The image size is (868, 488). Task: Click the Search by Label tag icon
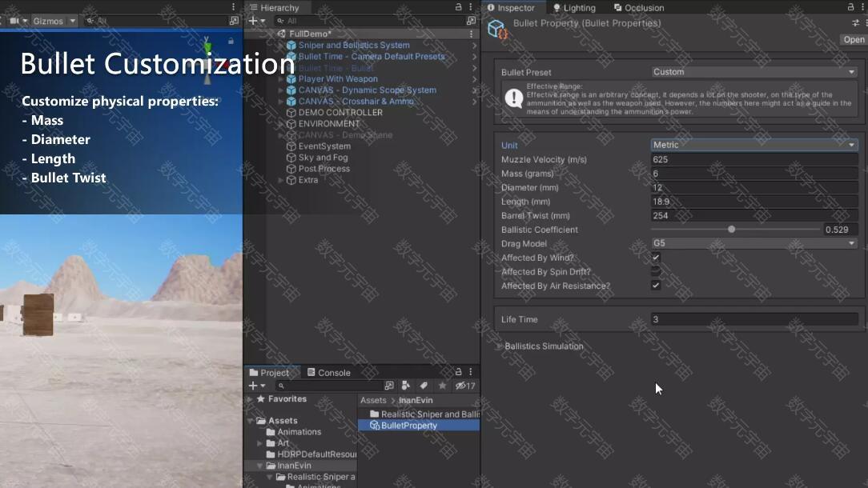click(x=424, y=386)
